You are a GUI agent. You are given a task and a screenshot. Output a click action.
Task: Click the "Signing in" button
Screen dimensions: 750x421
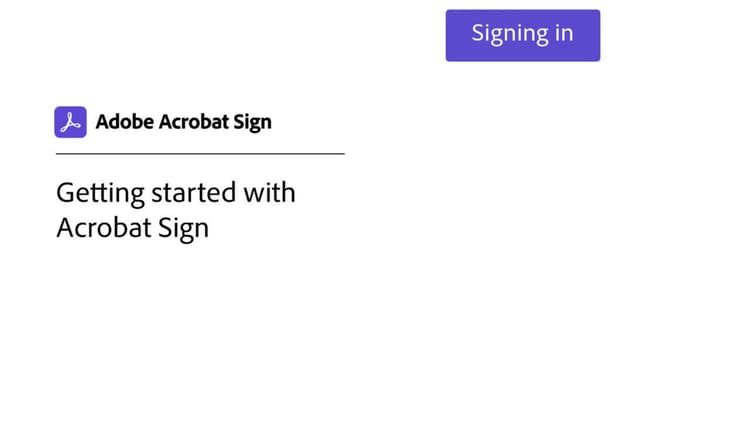[x=522, y=35]
